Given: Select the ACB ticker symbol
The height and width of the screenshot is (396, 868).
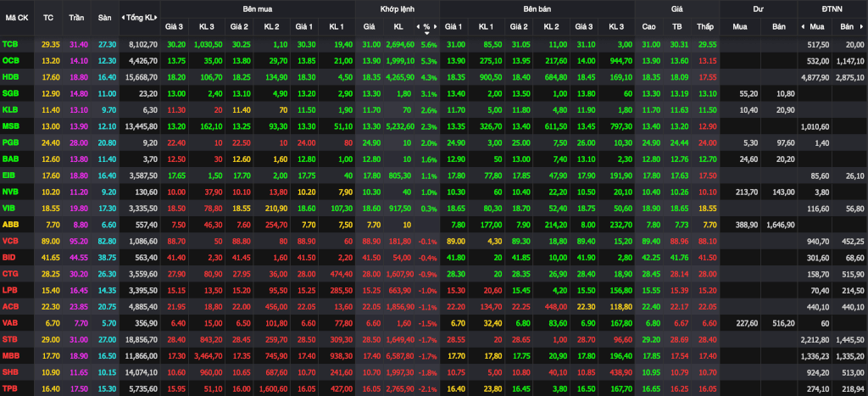Looking at the screenshot, I should (x=10, y=307).
